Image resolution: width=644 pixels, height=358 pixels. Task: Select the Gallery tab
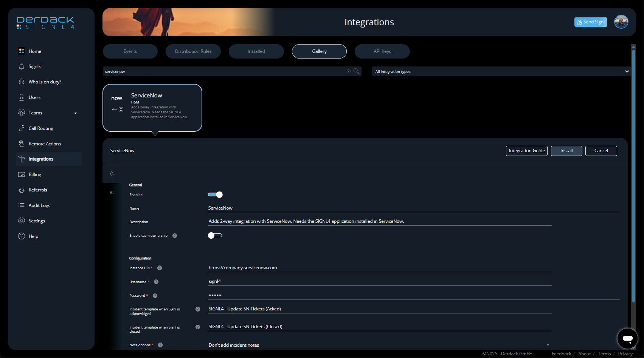(319, 51)
